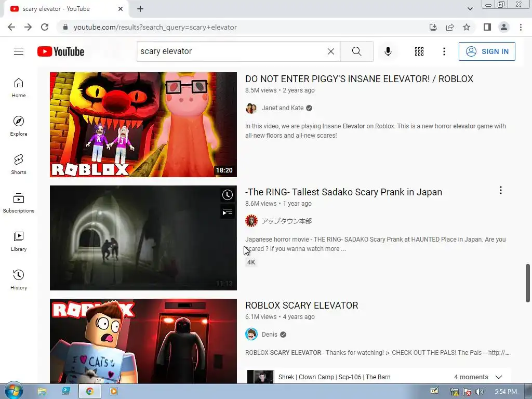Click the magnifier search button
This screenshot has width=532, height=399.
click(356, 51)
